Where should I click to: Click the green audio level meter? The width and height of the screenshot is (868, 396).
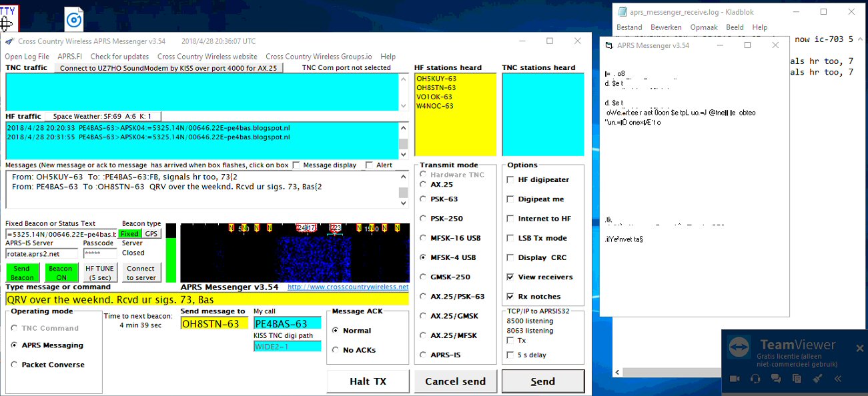(x=171, y=253)
